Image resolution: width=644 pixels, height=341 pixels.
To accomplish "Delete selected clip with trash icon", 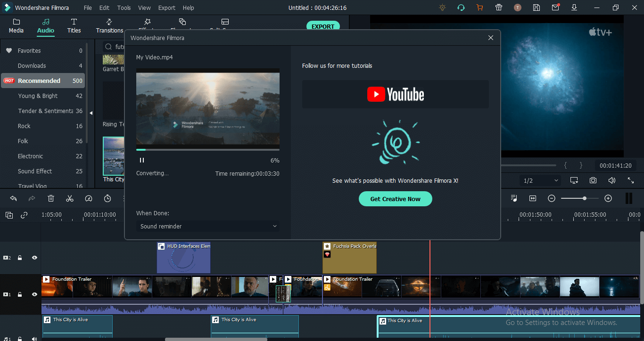I will 51,198.
